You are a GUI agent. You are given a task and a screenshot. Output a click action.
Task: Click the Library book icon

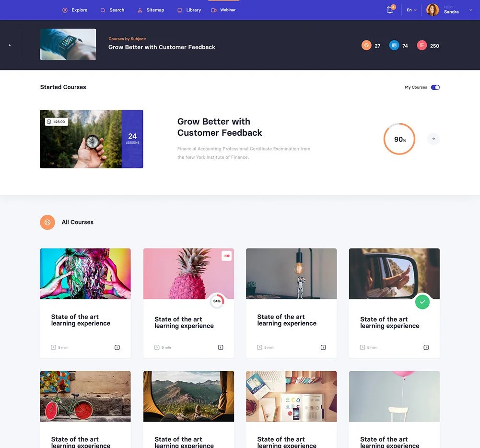(180, 10)
